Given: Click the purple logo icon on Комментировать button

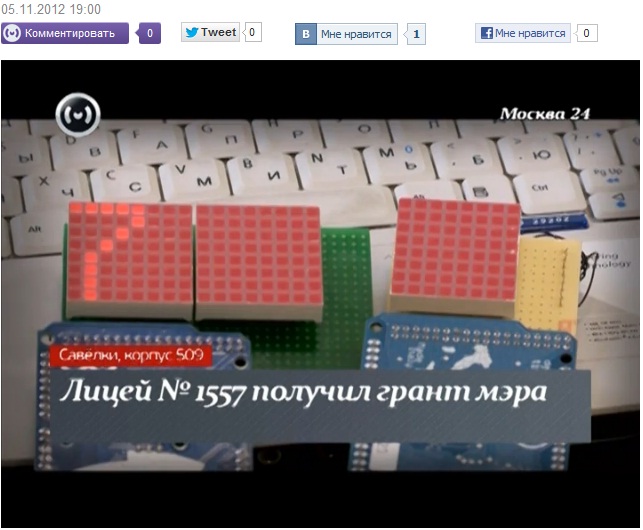Looking at the screenshot, I should 12,33.
